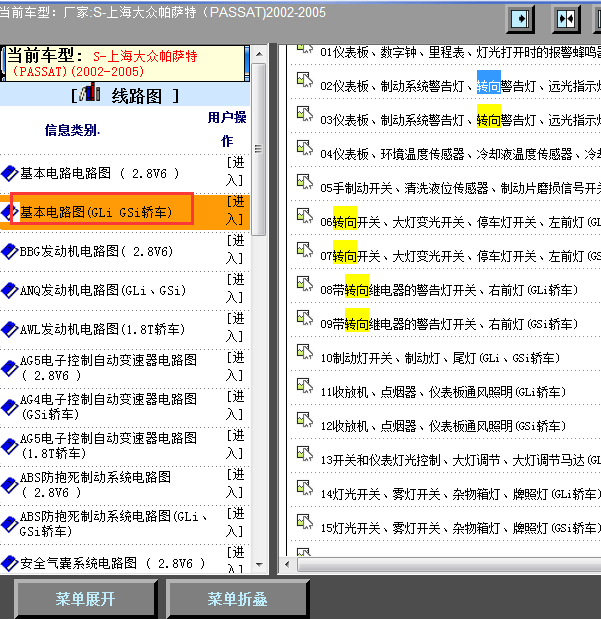
Task: Click image icon for diagram 02仪表板
Action: (x=305, y=80)
